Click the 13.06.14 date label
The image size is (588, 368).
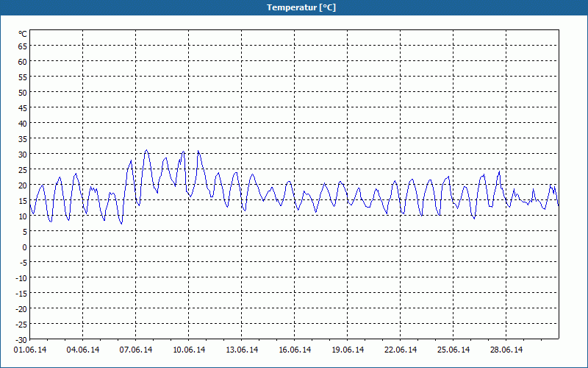tap(242, 350)
